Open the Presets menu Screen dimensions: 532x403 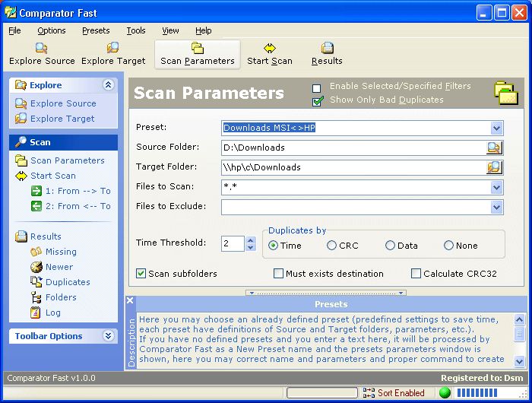[x=96, y=30]
